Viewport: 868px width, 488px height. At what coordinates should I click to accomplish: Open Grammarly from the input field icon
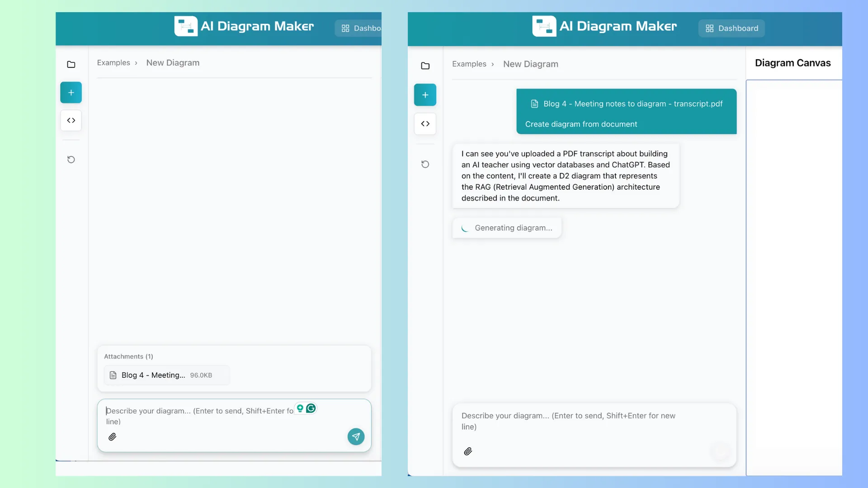(x=310, y=408)
